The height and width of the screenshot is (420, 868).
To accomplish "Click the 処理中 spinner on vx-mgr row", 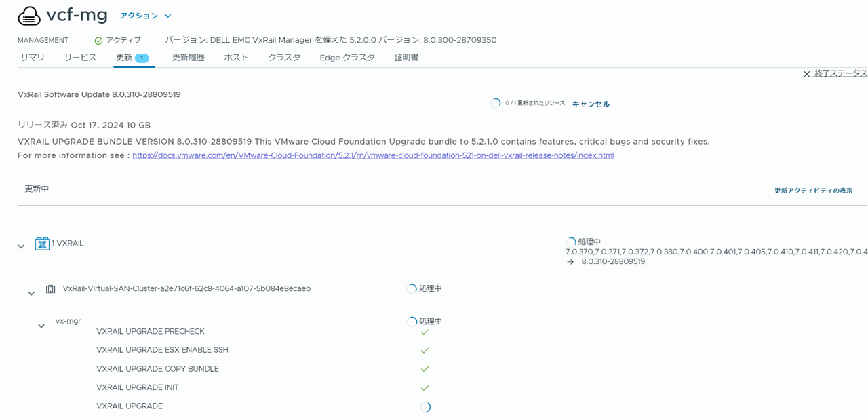I will click(x=412, y=322).
